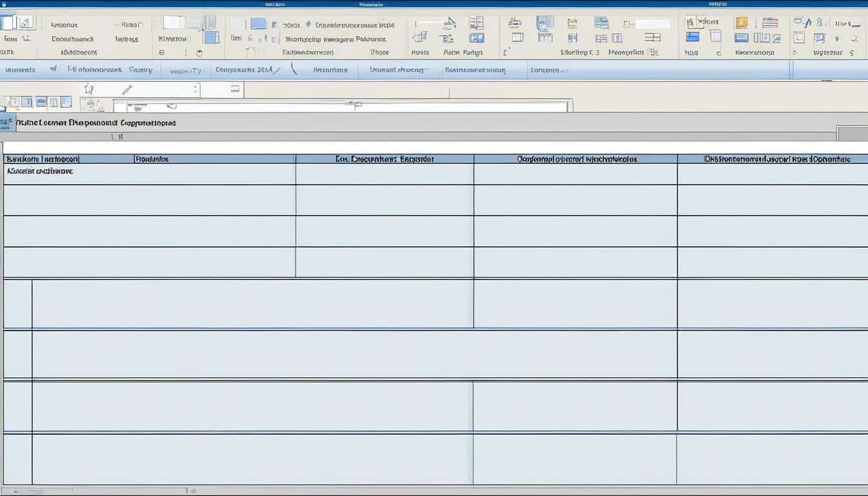Open the Cuatry tab in the blue bar
This screenshot has height=496, width=868.
coord(140,70)
